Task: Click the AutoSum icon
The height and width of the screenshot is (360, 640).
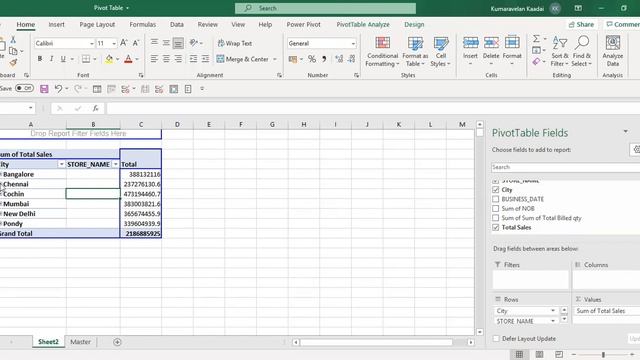Action: click(x=536, y=39)
